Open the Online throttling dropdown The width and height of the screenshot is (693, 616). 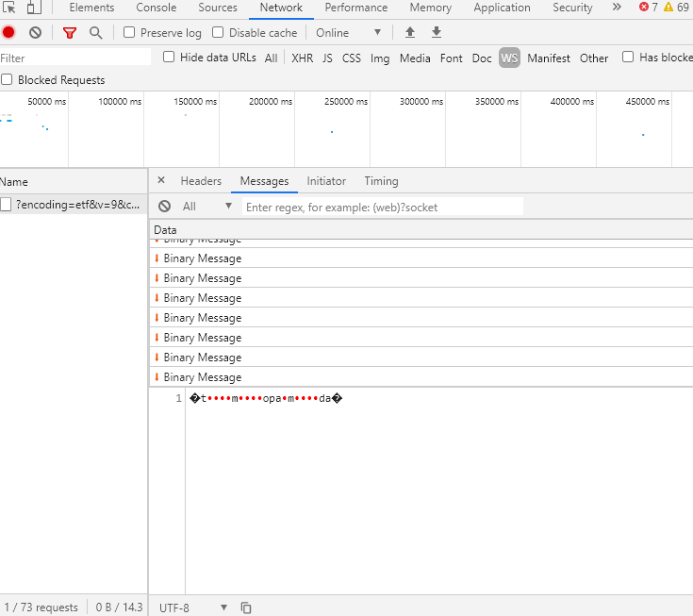(348, 33)
